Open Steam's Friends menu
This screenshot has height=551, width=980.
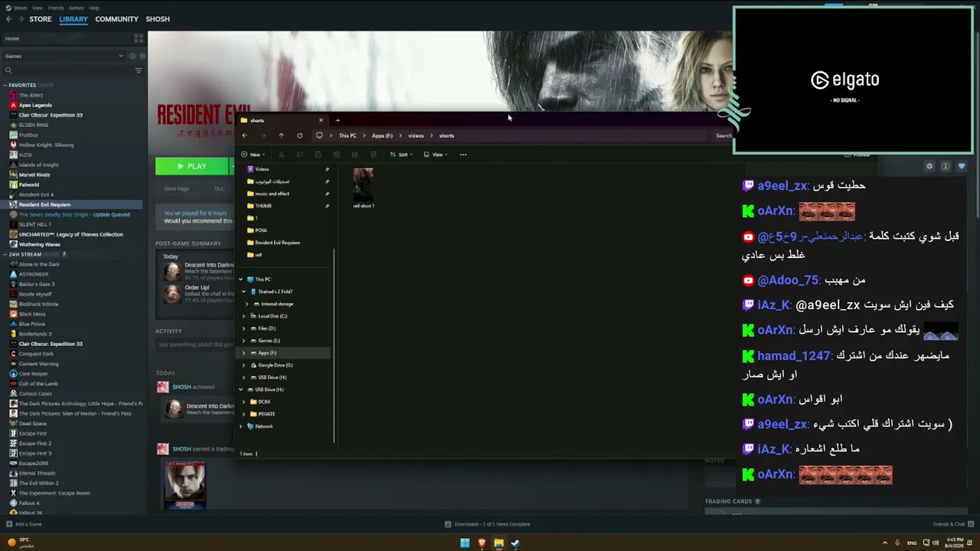[x=56, y=8]
